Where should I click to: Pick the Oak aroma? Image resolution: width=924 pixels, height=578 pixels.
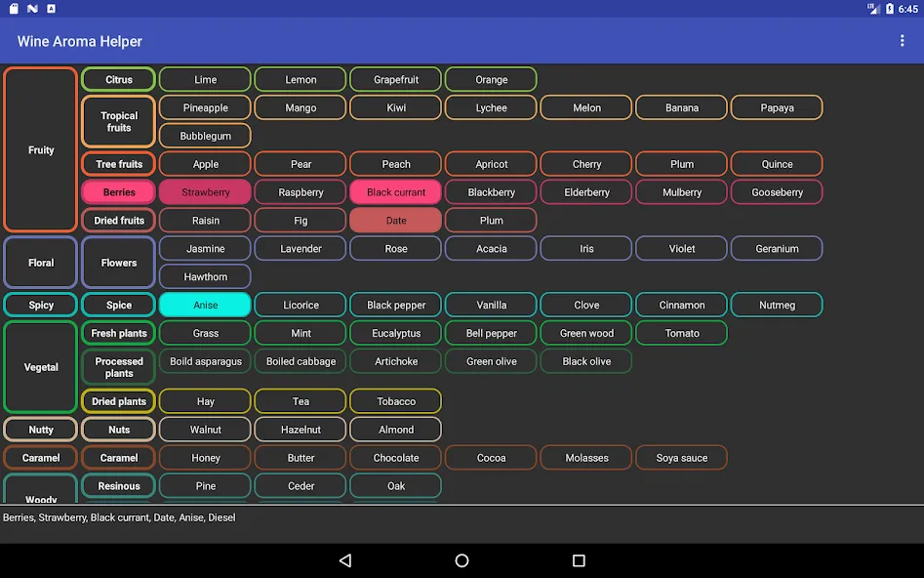(x=396, y=486)
